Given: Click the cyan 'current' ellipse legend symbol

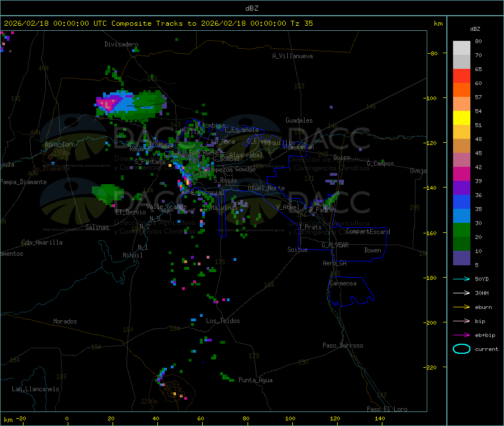Looking at the screenshot, I should click(461, 349).
